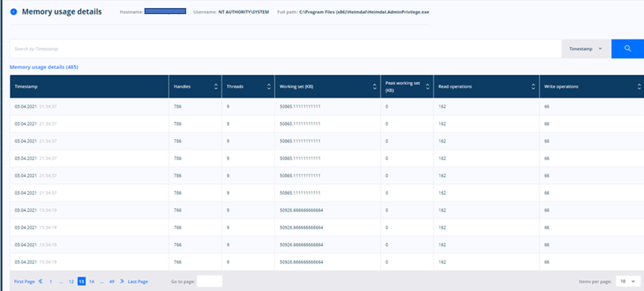Click Write operations 66 in first row
The image size is (644, 291).
pyautogui.click(x=547, y=106)
